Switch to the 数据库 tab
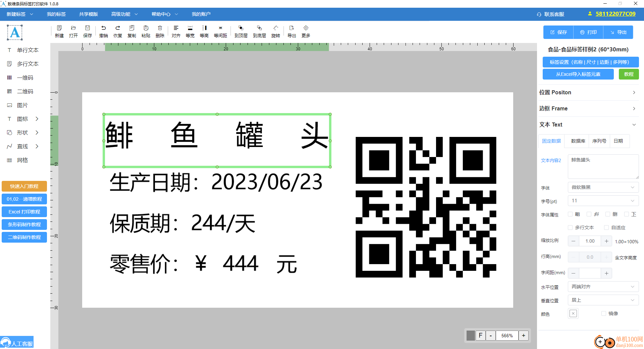Viewport: 644px width, 349px height. click(578, 141)
